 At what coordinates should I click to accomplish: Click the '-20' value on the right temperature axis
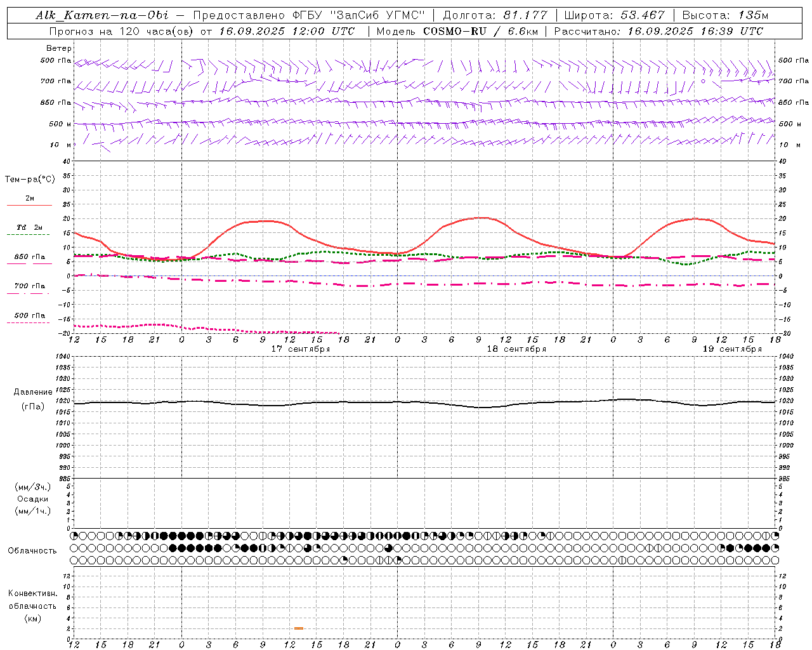[x=783, y=334]
